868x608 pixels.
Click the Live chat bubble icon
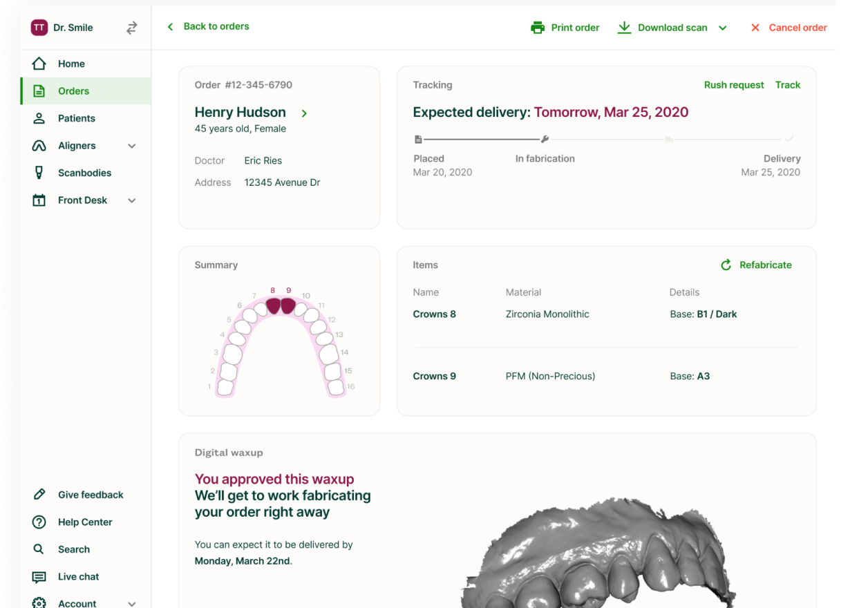tap(39, 577)
